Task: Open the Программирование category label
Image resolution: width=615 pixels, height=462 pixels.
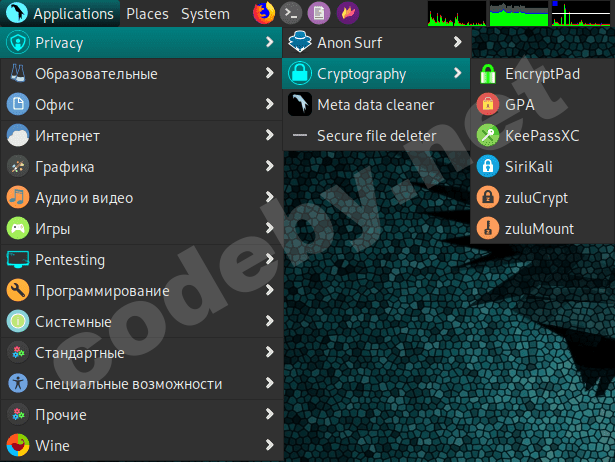Action: point(102,291)
